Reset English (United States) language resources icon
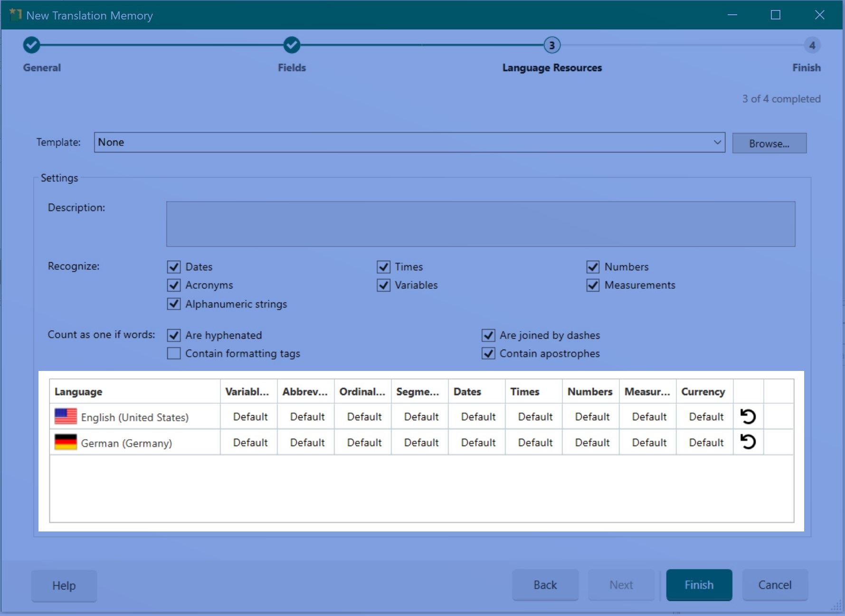This screenshot has height=616, width=845. pyautogui.click(x=748, y=417)
